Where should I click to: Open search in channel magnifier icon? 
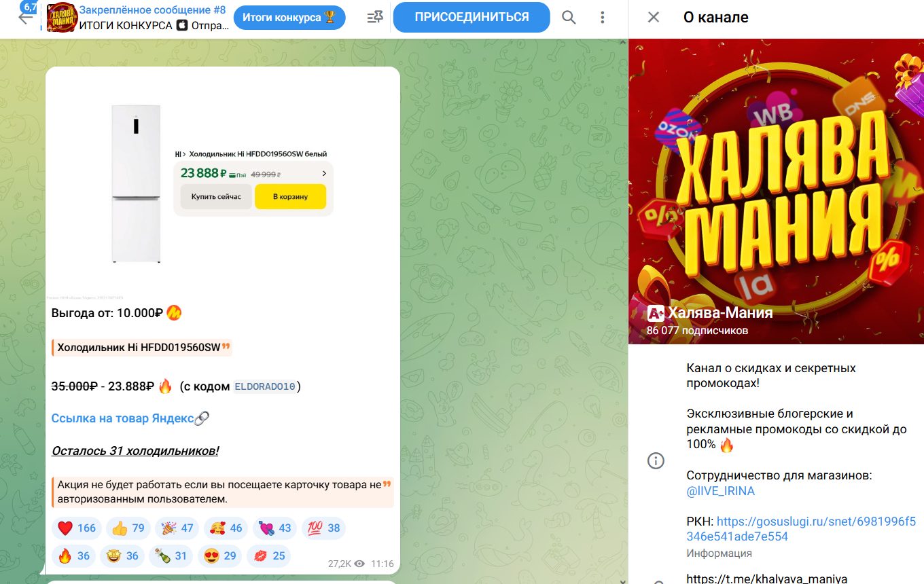pos(569,18)
